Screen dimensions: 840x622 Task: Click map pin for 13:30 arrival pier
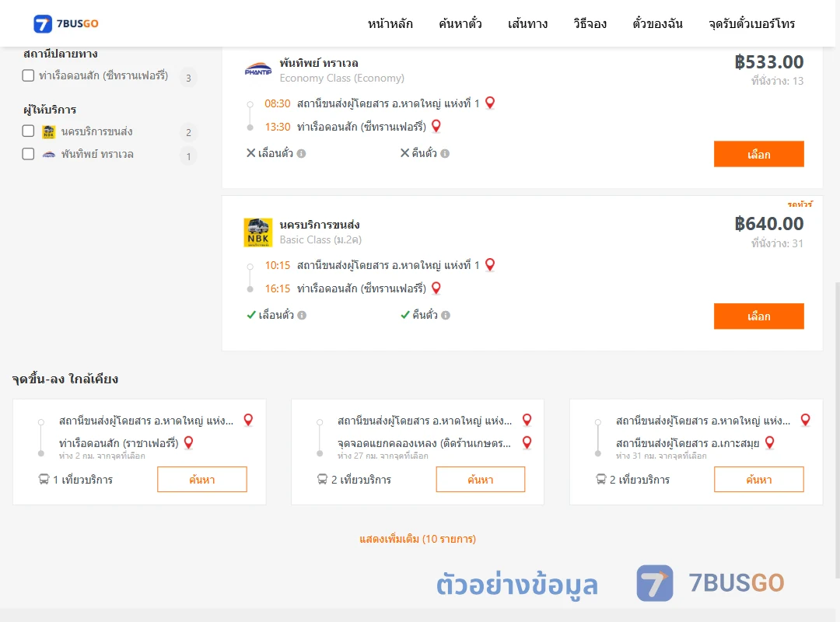pos(436,126)
